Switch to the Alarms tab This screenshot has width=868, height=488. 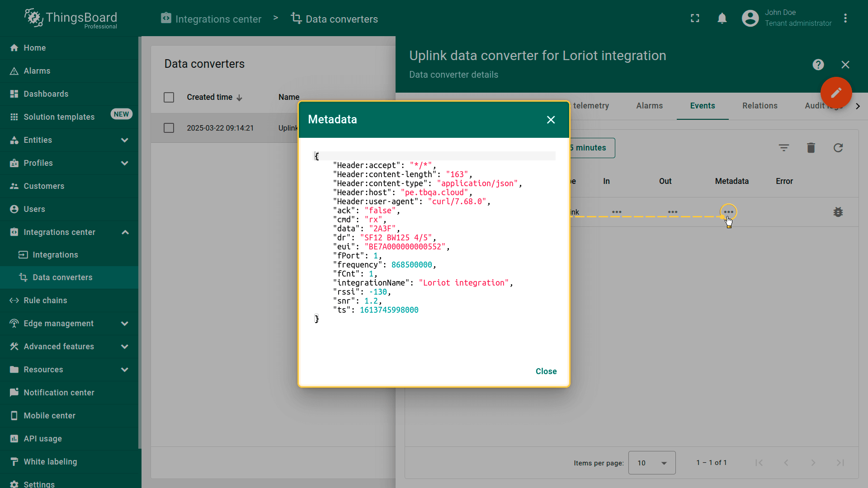click(649, 106)
